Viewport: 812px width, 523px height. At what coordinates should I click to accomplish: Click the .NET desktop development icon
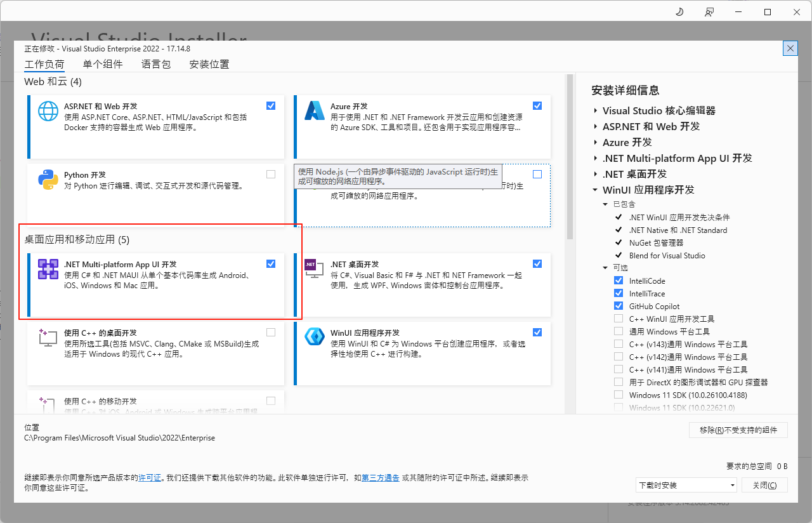(x=311, y=265)
